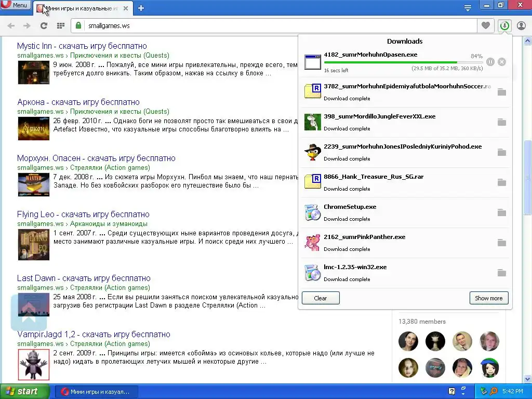Open the 8866_Hank_Treasure rar archive icon

[x=312, y=182]
